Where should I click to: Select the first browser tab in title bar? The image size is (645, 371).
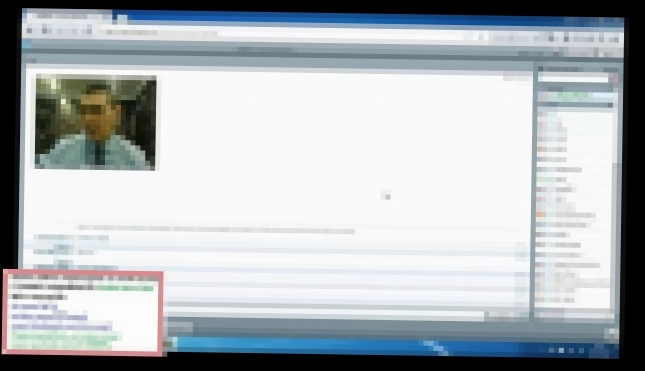[x=68, y=16]
